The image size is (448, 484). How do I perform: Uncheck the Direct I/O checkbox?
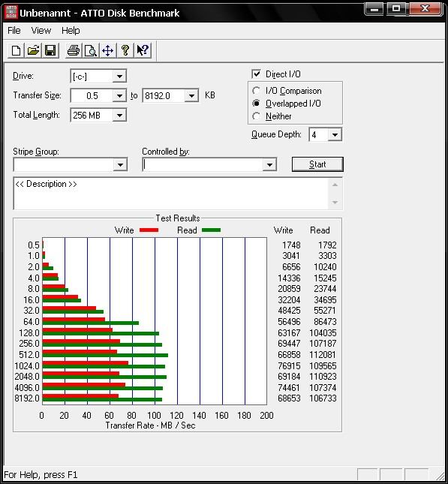point(256,74)
